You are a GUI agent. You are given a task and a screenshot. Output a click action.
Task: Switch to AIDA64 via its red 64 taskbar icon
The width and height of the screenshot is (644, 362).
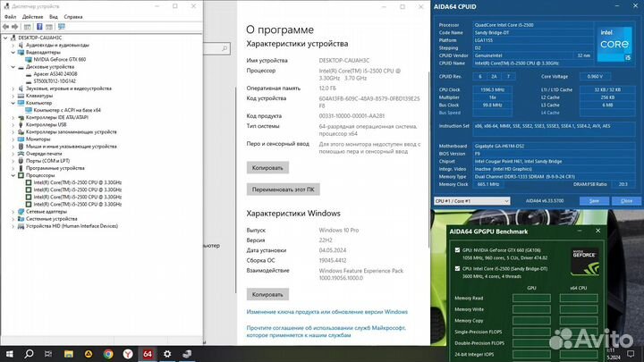coord(148,354)
